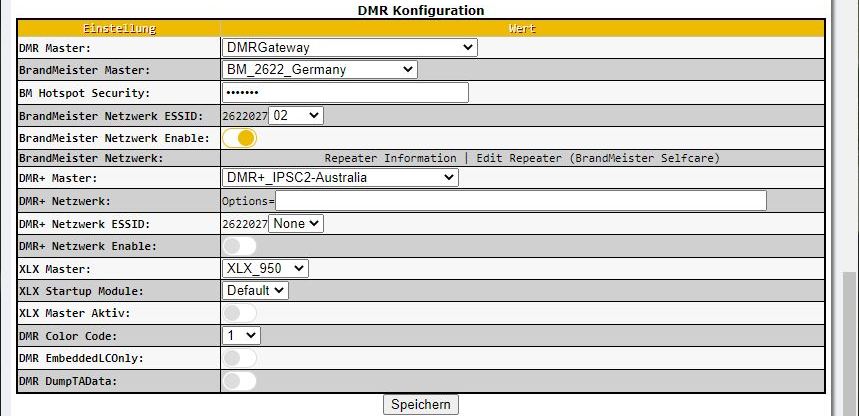Open DMR+ Netzwerk ESSID dropdown showing None

[296, 224]
